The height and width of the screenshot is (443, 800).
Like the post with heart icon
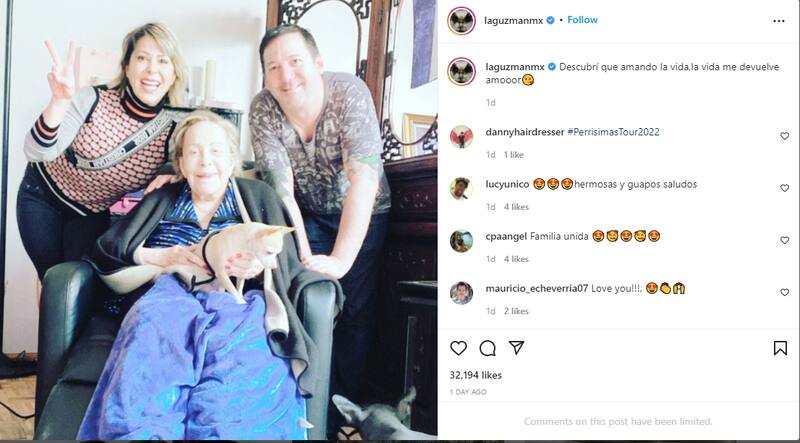pyautogui.click(x=458, y=348)
